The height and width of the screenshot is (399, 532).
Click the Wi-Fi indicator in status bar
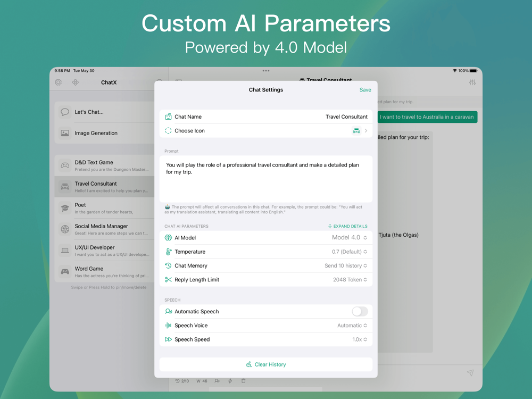[x=455, y=71]
